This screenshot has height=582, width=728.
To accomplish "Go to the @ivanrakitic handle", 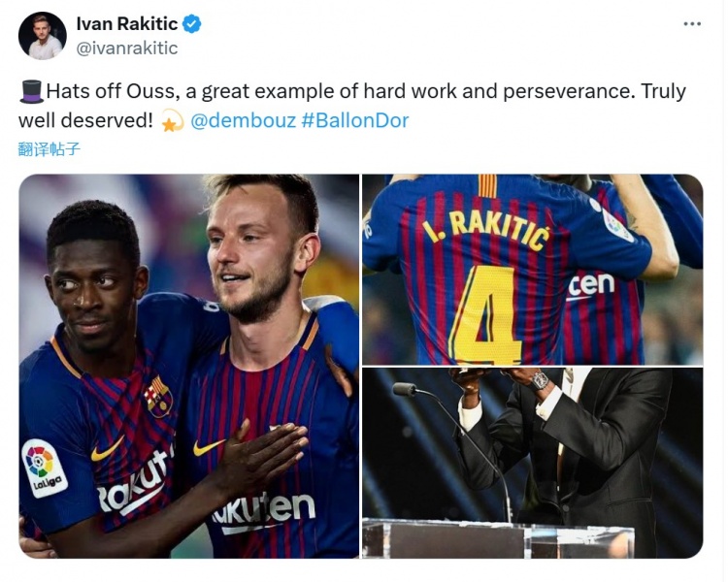I will 126,48.
